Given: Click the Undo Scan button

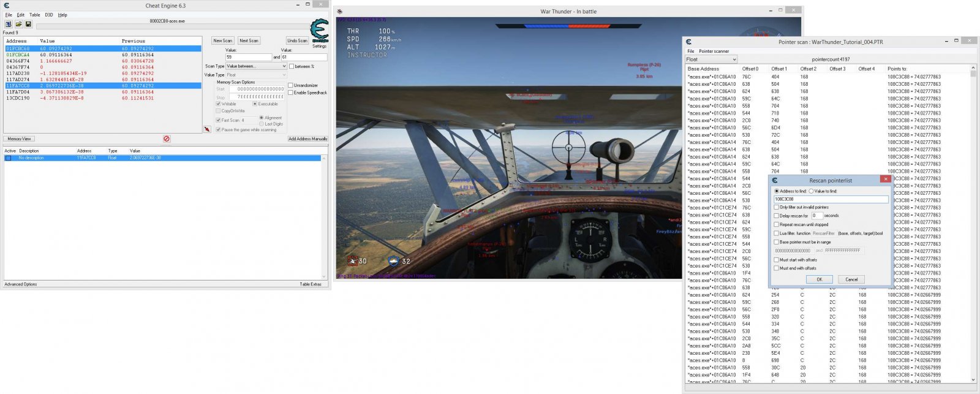Looking at the screenshot, I should click(298, 40).
